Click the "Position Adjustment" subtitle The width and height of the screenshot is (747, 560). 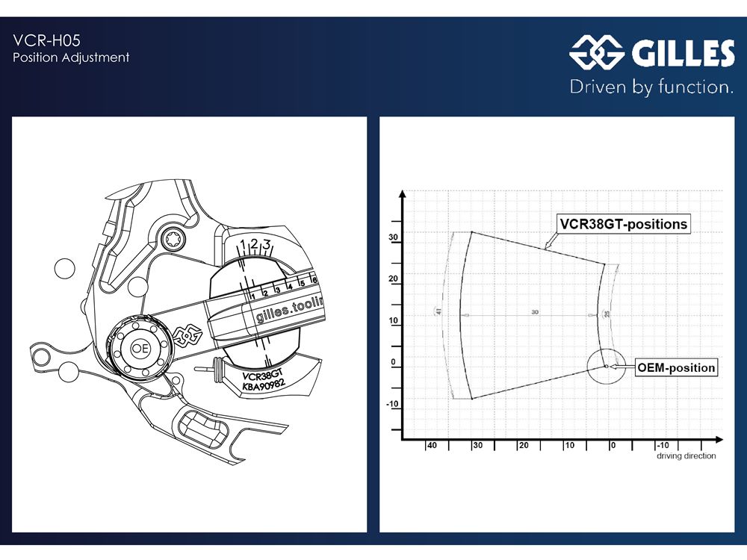tap(71, 57)
